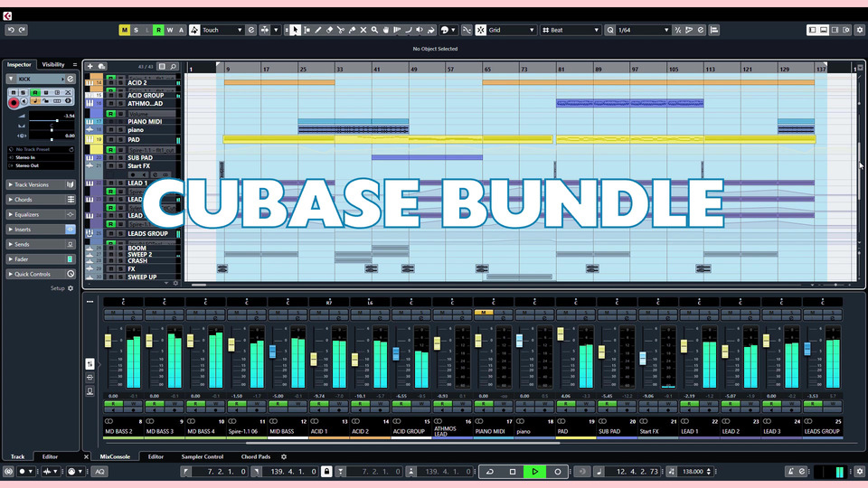Click Add Track plus button
Screen dimensions: 868x488
(90, 66)
